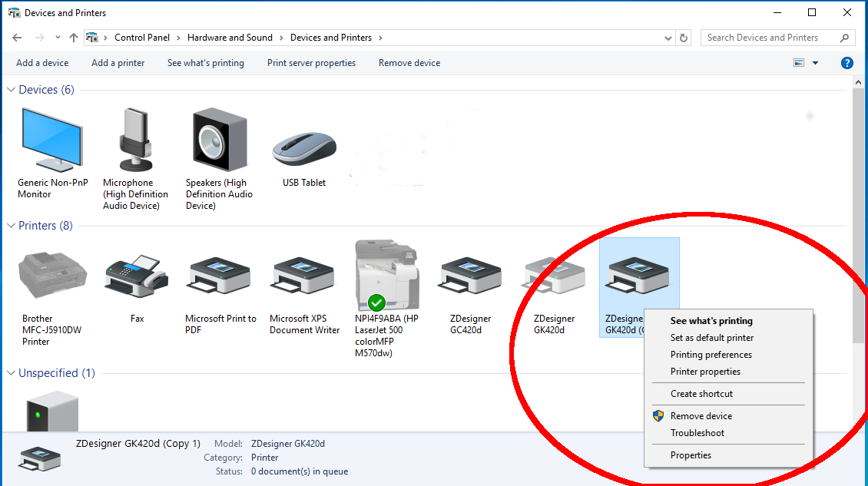
Task: Expand the chevron after Devices and Printers breadcrumb
Action: point(380,38)
